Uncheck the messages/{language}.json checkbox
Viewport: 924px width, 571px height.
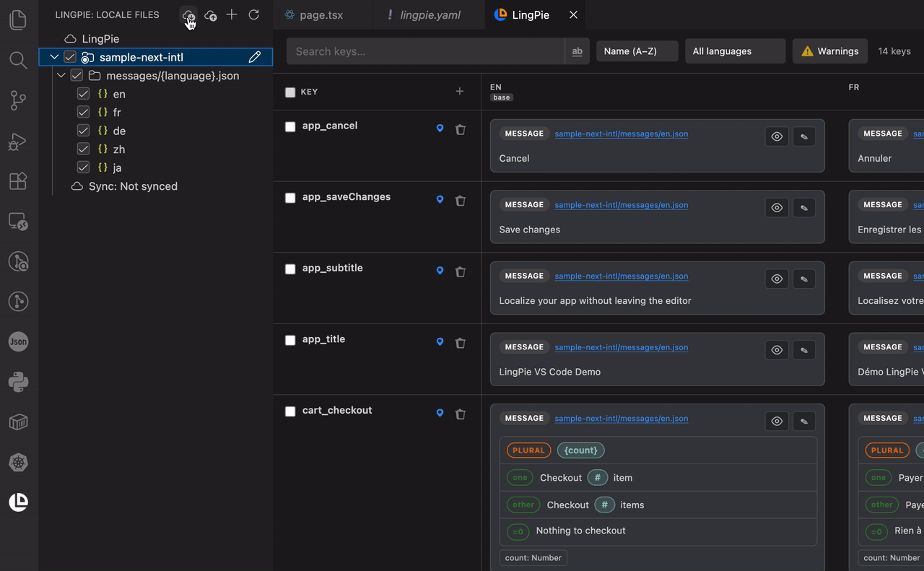pyautogui.click(x=77, y=76)
